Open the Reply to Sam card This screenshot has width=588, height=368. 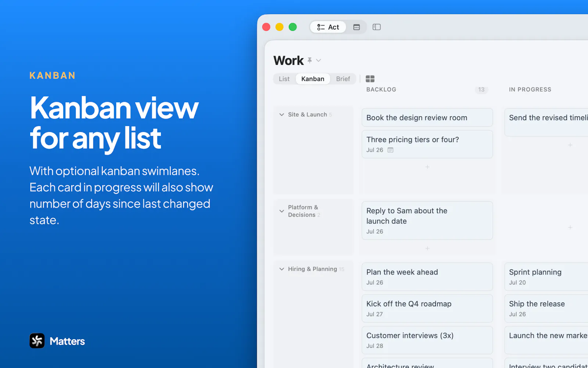pyautogui.click(x=427, y=220)
